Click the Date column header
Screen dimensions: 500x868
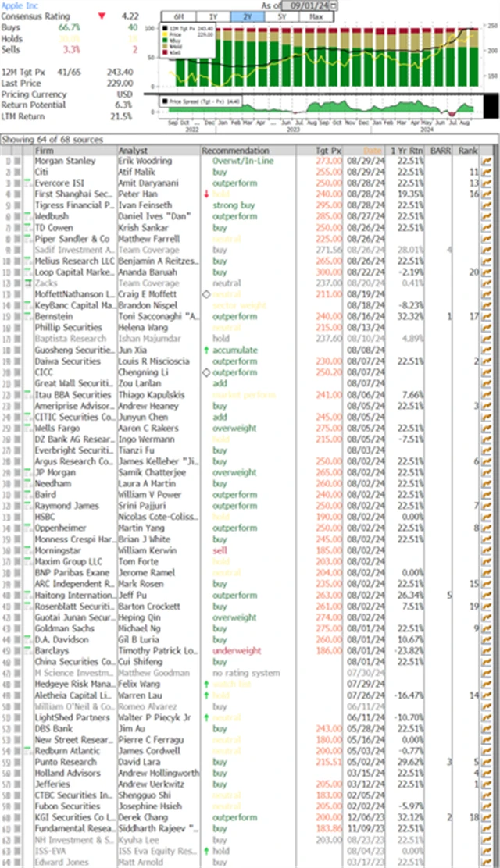tap(373, 150)
